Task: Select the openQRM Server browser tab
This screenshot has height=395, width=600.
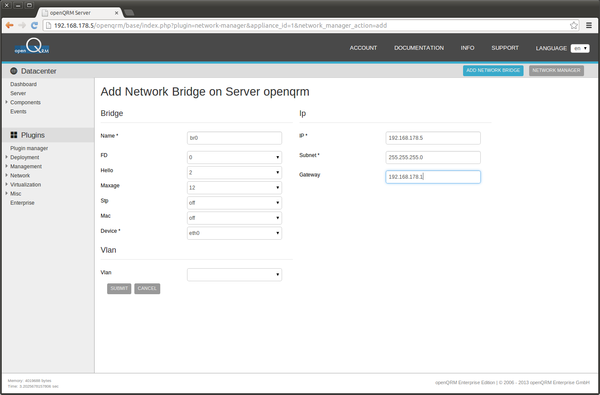Action: point(80,13)
